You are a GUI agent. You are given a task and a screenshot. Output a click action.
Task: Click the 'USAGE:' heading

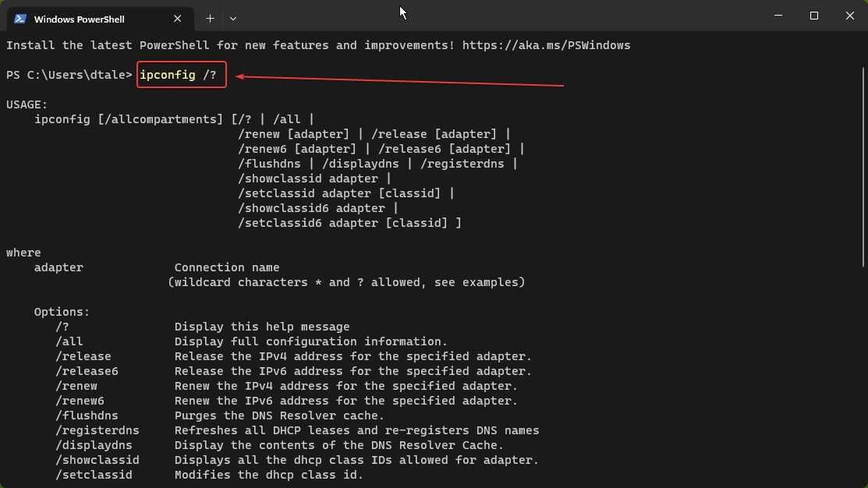pyautogui.click(x=27, y=104)
